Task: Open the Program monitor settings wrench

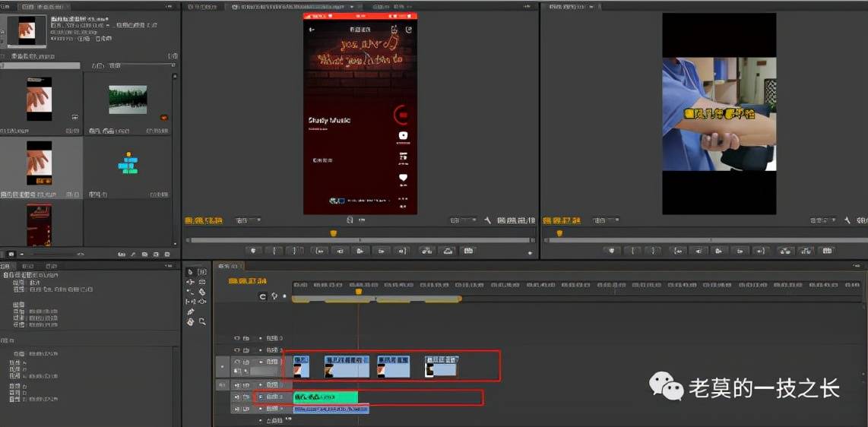Action: pos(847,220)
